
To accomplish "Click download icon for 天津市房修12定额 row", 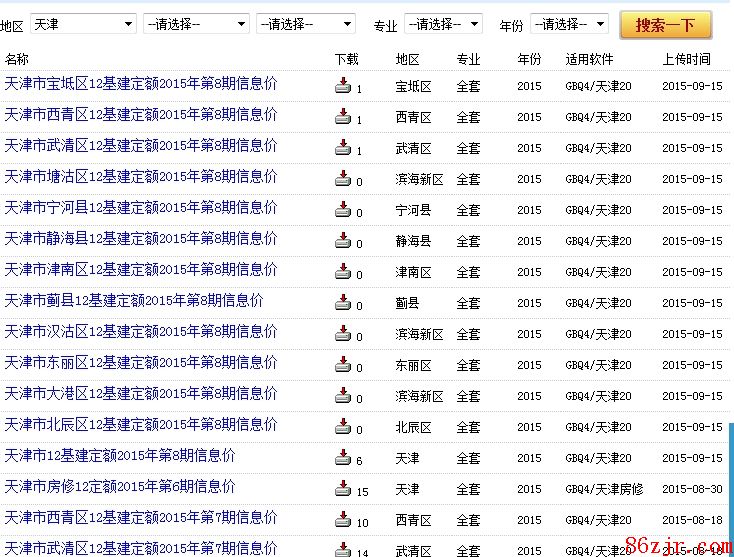I will pos(343,489).
